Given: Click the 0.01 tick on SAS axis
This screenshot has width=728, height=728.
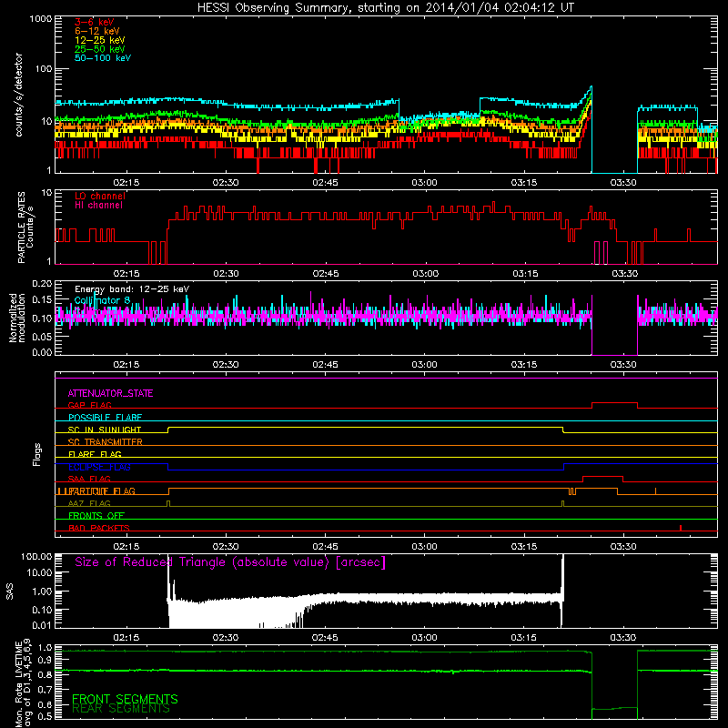Looking at the screenshot, I should [x=42, y=625].
